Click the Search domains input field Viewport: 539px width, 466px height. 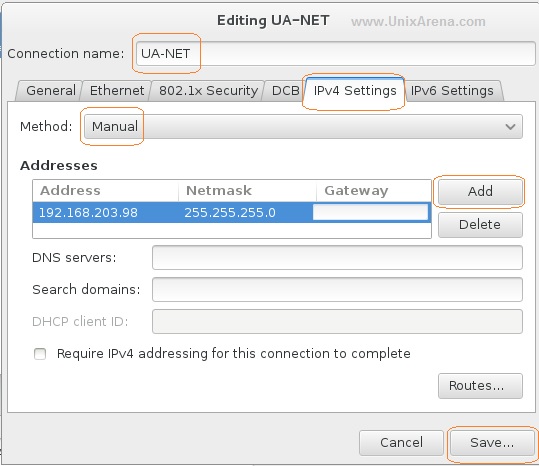point(337,289)
